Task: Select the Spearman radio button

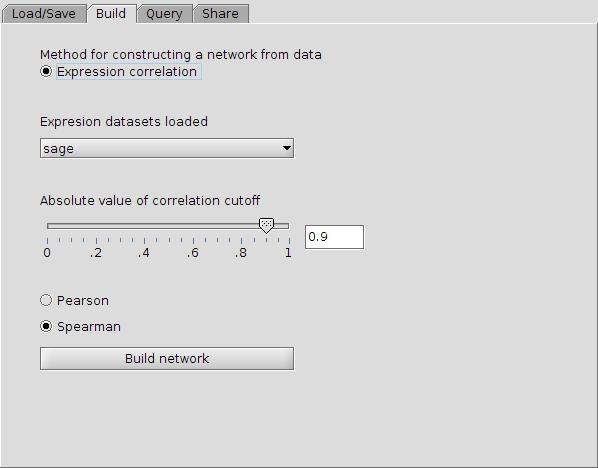Action: 46,326
